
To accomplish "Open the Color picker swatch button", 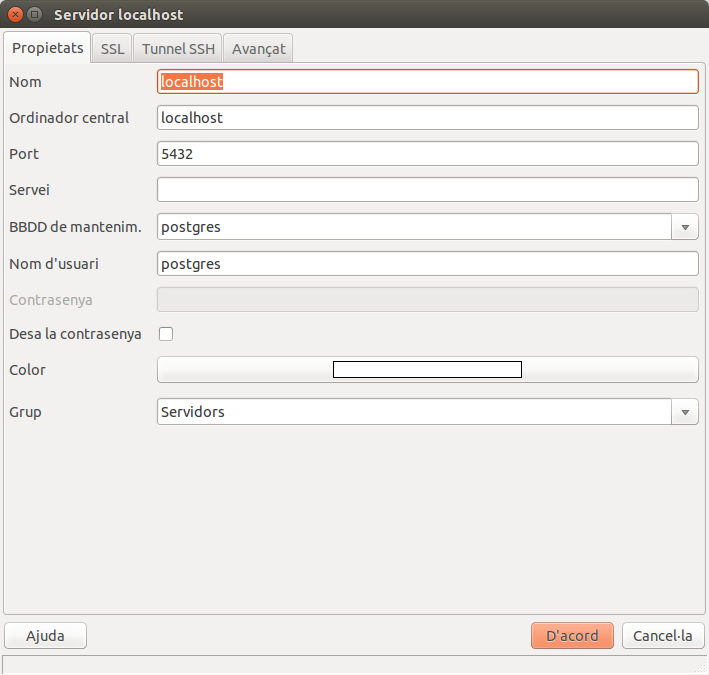I will [x=427, y=370].
